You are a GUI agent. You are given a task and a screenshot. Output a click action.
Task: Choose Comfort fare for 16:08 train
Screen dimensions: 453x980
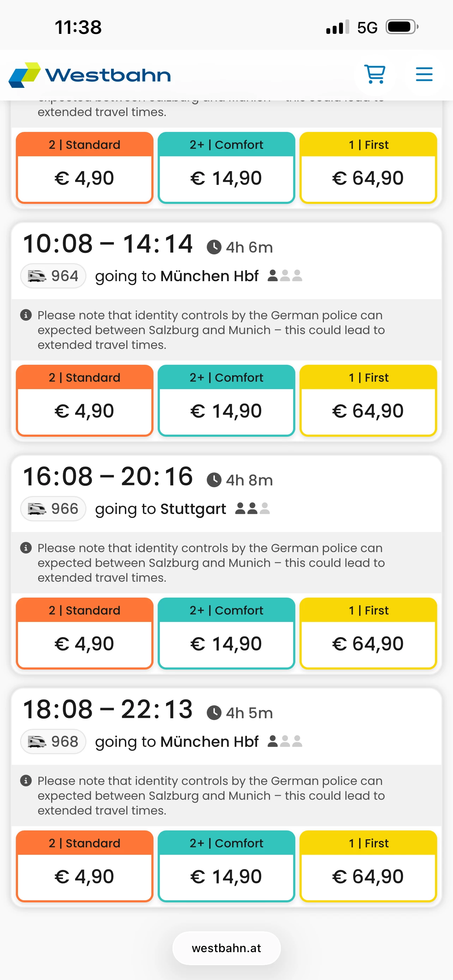coord(226,633)
